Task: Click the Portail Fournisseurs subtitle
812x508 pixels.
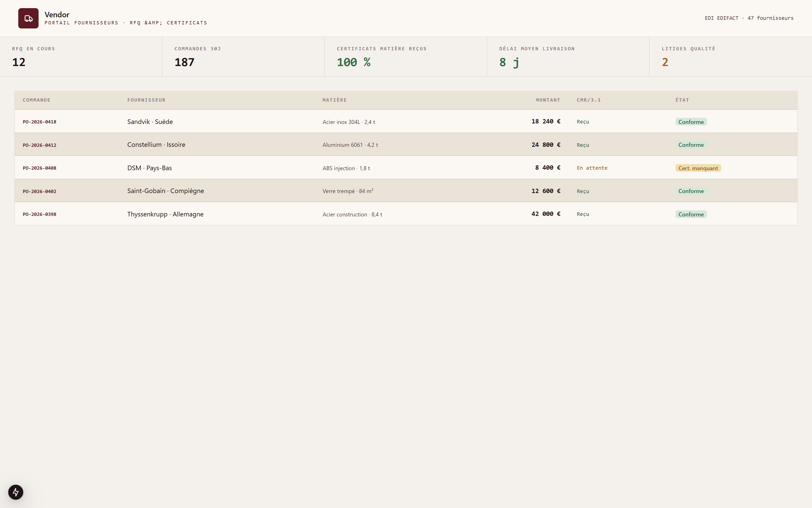Action: pos(126,23)
